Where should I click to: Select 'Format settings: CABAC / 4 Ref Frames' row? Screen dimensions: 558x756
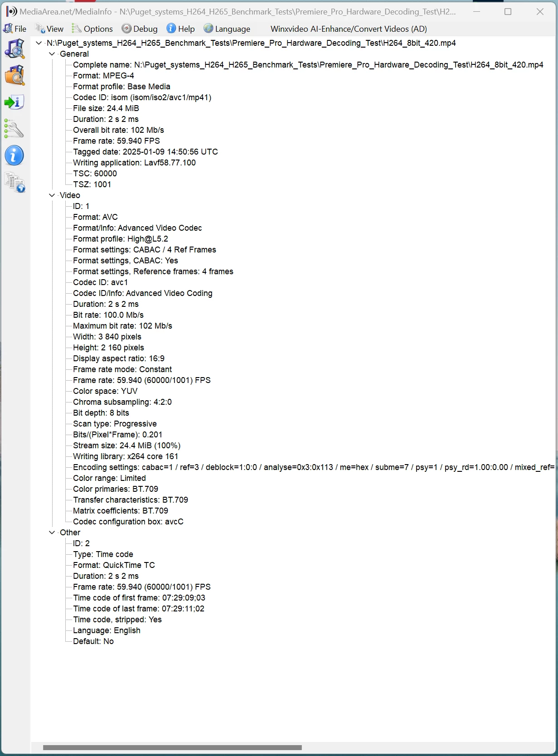(145, 250)
